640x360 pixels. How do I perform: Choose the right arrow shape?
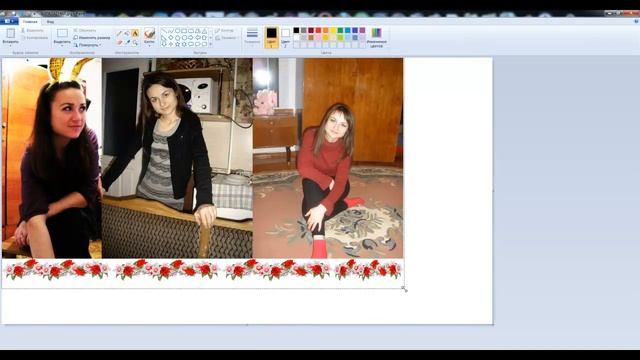click(x=191, y=38)
